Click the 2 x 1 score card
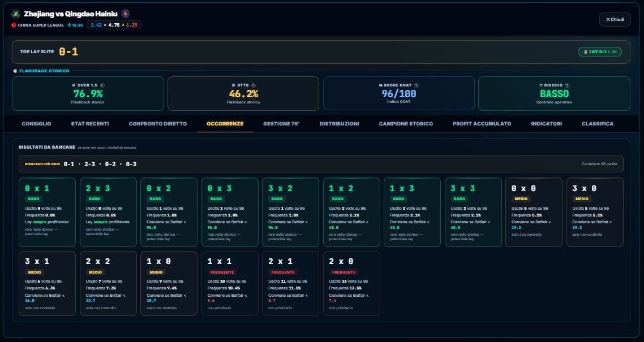 click(291, 283)
